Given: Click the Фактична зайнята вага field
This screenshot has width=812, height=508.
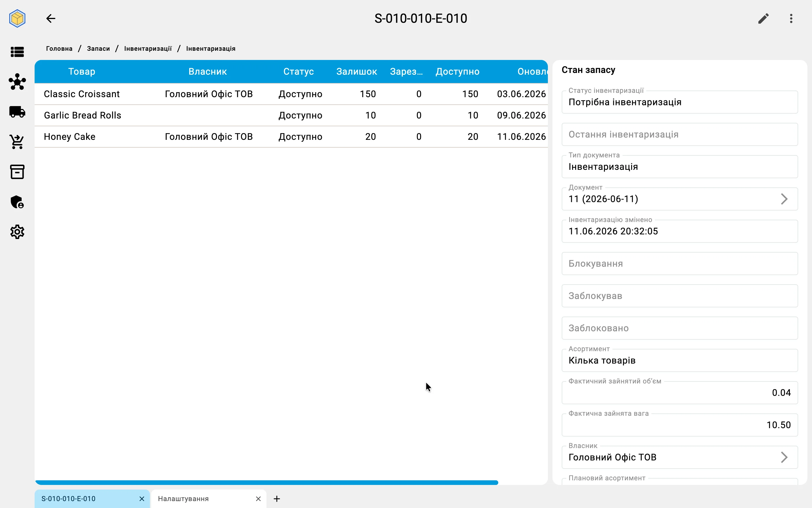Looking at the screenshot, I should click(x=679, y=425).
